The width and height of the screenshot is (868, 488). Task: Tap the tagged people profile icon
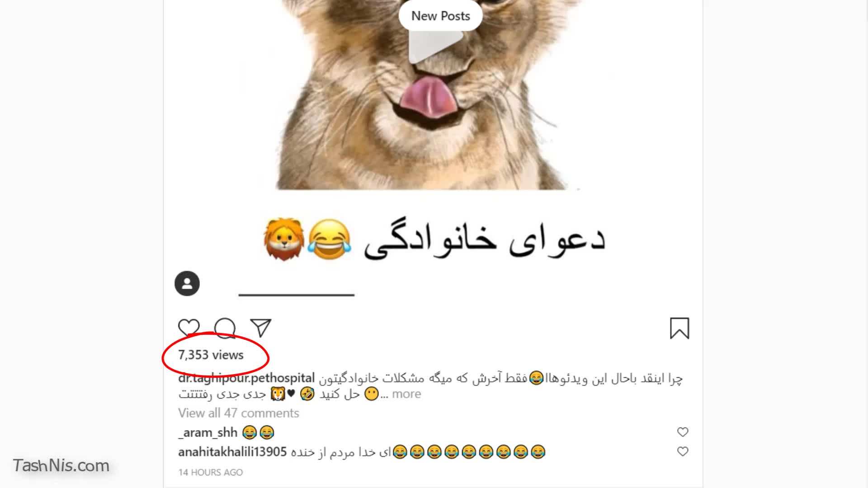tap(187, 284)
